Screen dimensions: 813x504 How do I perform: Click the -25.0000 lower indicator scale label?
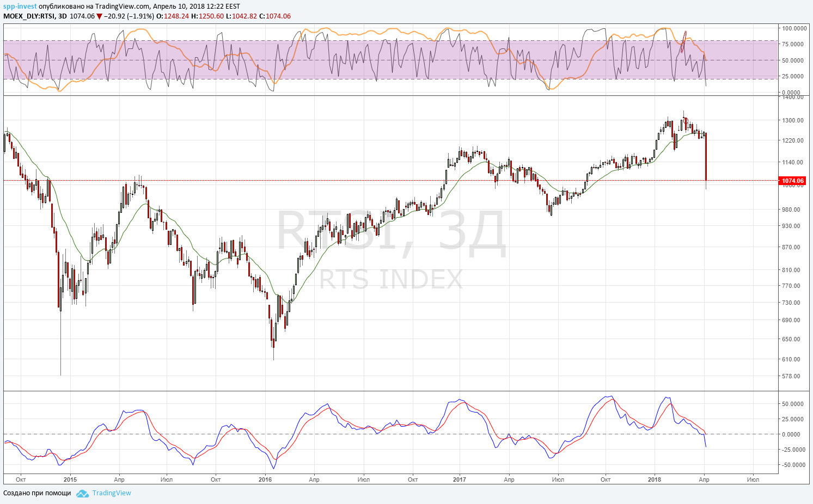(x=793, y=450)
